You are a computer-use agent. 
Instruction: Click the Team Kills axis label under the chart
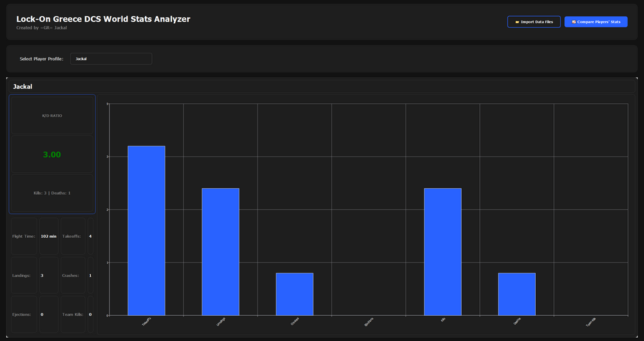(591, 322)
